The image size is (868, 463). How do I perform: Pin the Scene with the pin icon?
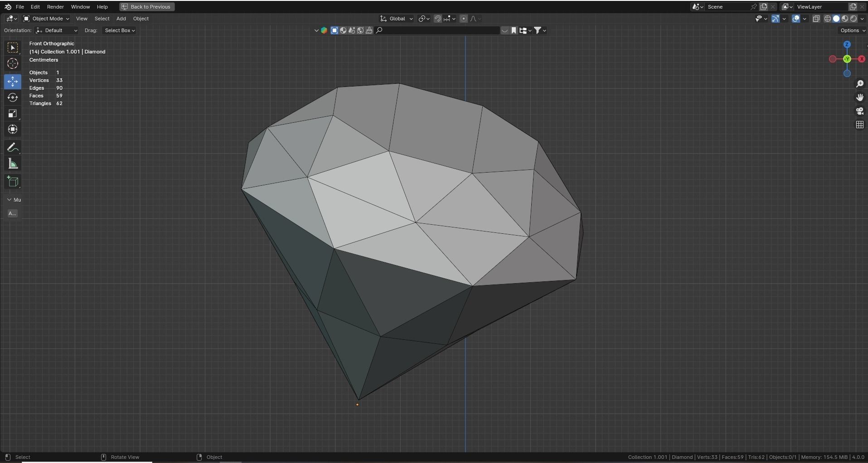[x=754, y=7]
